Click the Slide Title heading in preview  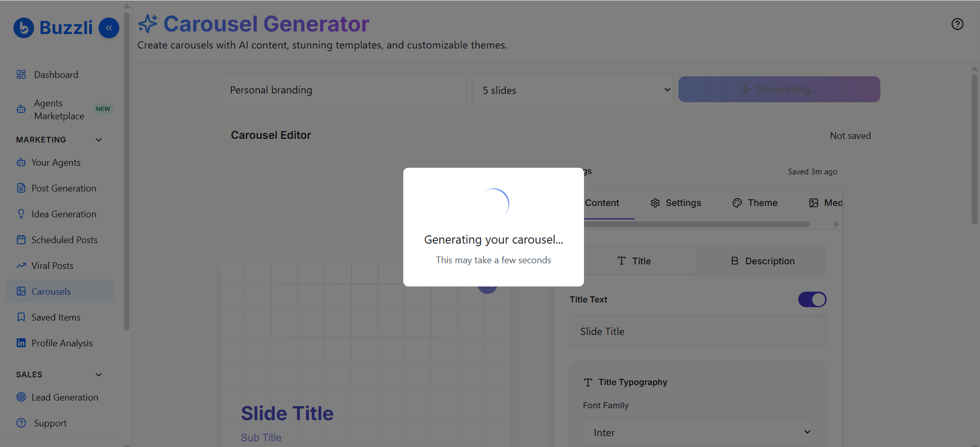287,413
